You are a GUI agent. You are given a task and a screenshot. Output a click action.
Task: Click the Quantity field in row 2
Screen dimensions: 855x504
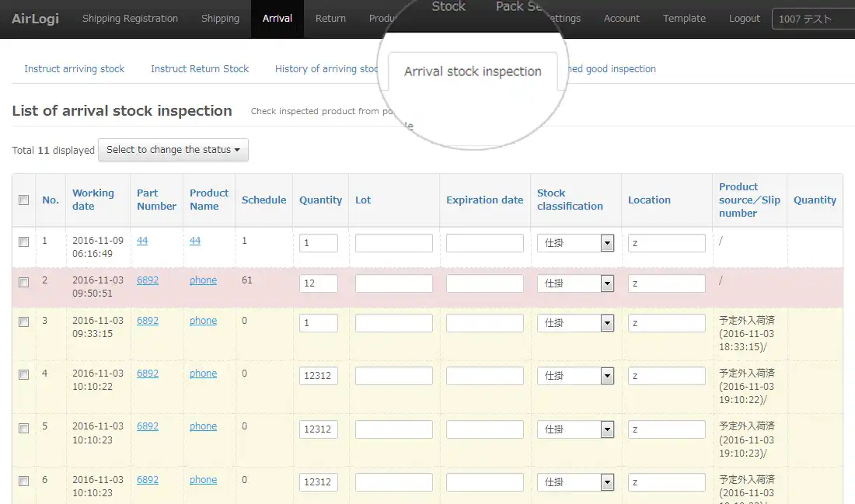click(319, 283)
